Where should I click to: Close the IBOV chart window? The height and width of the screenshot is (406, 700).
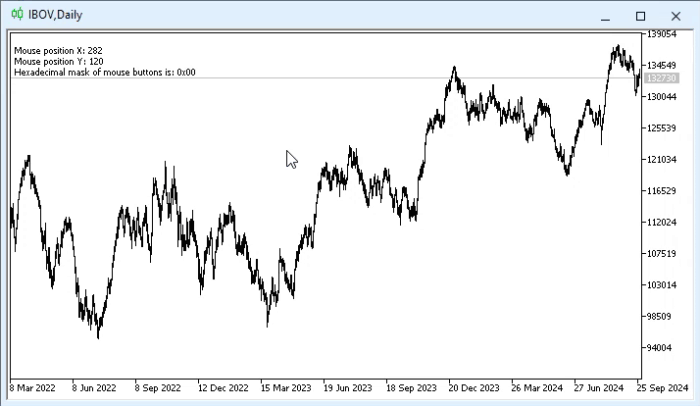tap(676, 17)
